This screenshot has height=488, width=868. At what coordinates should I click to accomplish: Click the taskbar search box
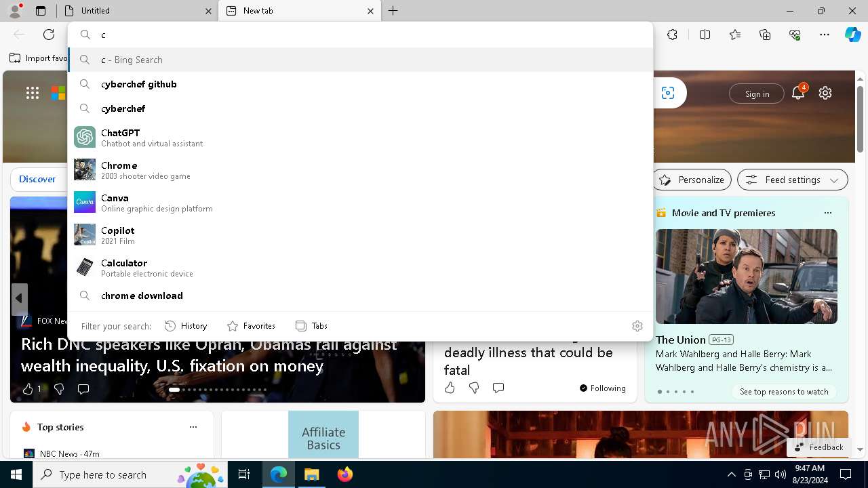tap(130, 474)
